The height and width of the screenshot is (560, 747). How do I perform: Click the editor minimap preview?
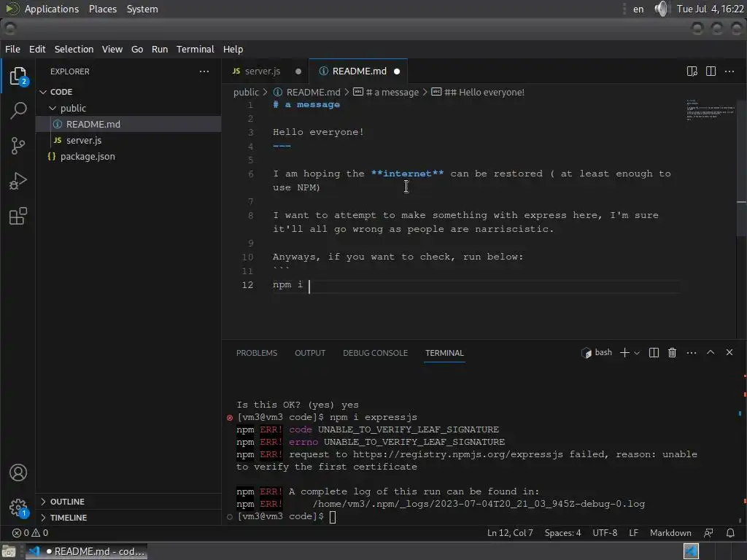[710, 111]
